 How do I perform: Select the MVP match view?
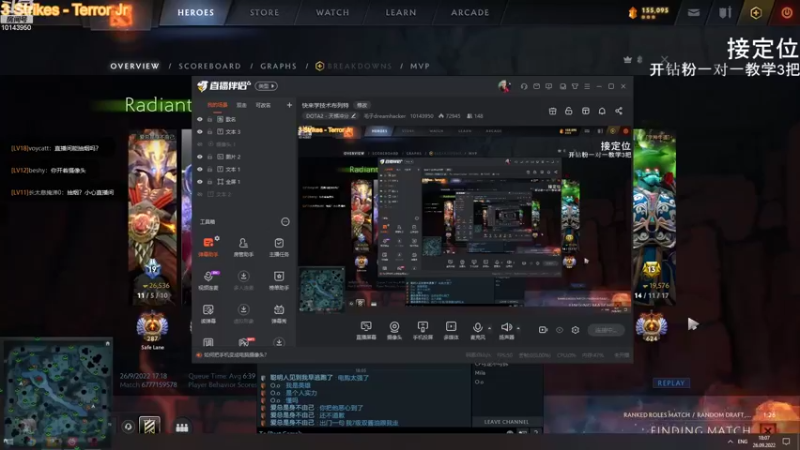click(420, 66)
